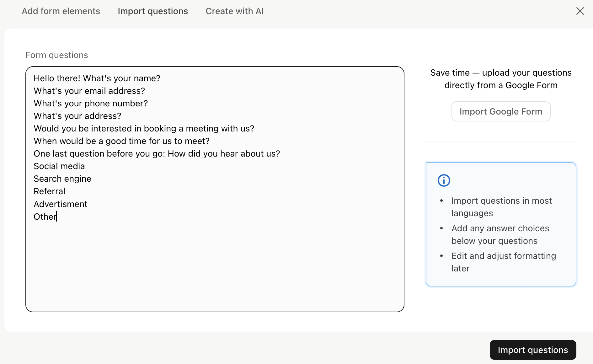The image size is (593, 364).
Task: Click the "Form questions" field label
Action: pos(57,55)
